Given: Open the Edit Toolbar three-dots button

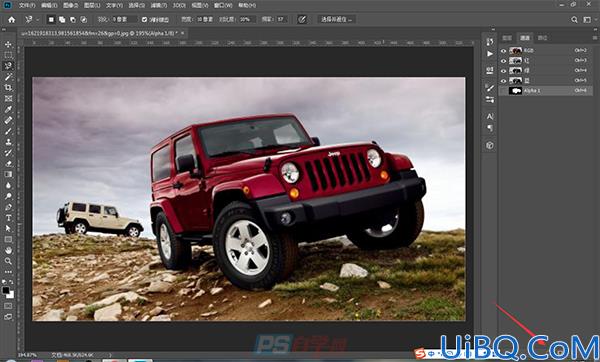Looking at the screenshot, I should point(8,272).
